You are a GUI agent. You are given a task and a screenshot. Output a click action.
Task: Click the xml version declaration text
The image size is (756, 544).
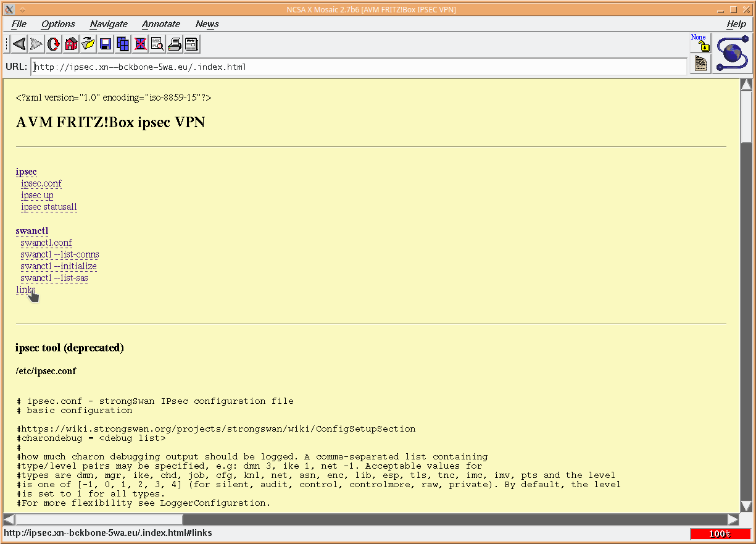[x=114, y=98]
